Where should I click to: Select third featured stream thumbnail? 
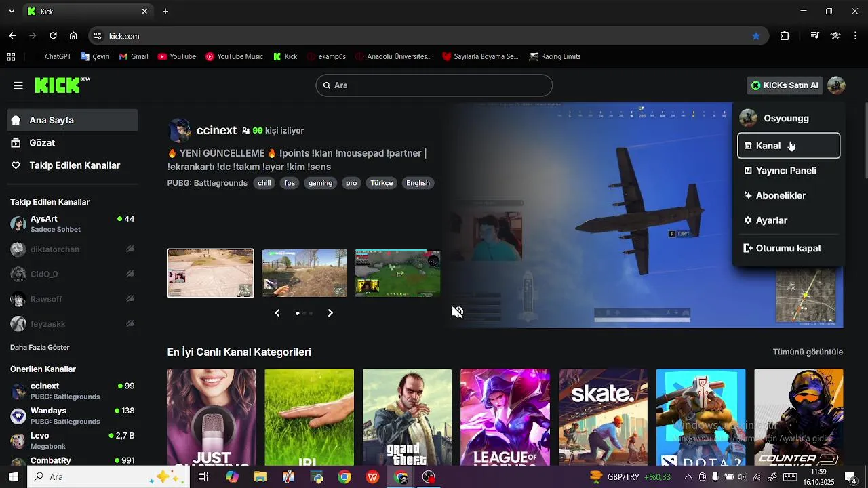click(x=398, y=273)
